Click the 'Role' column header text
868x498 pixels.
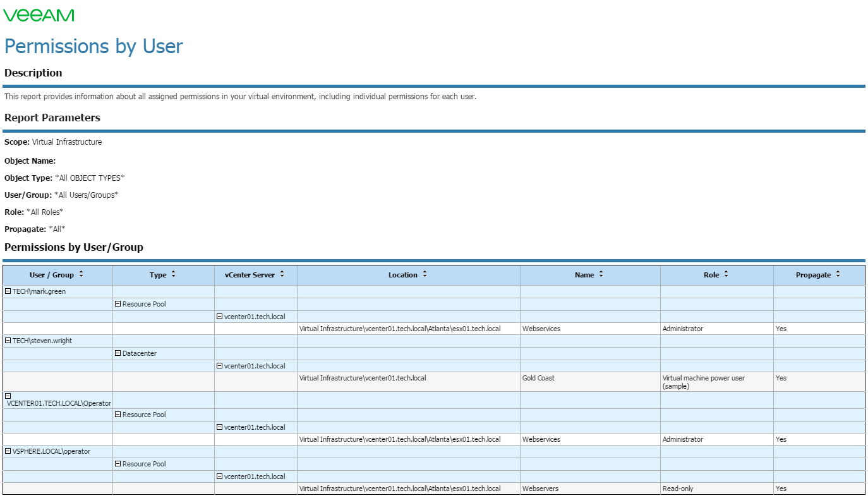pos(711,275)
